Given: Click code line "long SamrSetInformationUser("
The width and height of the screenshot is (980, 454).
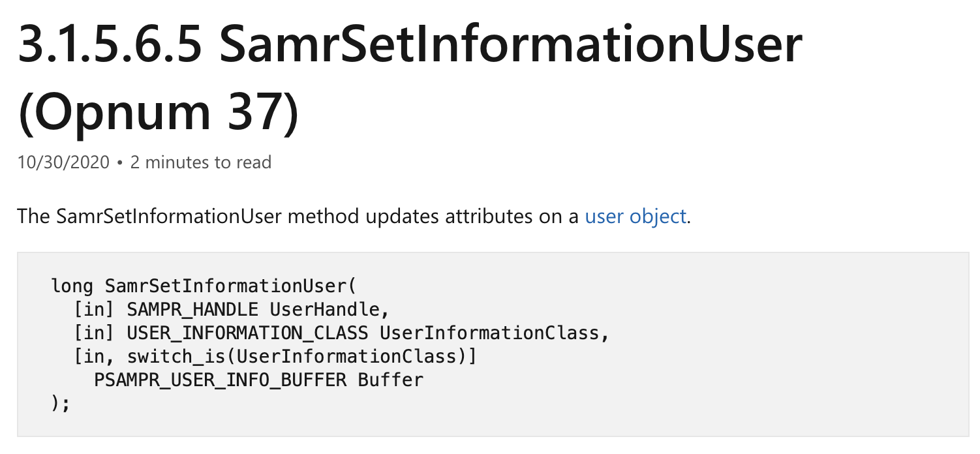Looking at the screenshot, I should (x=204, y=286).
